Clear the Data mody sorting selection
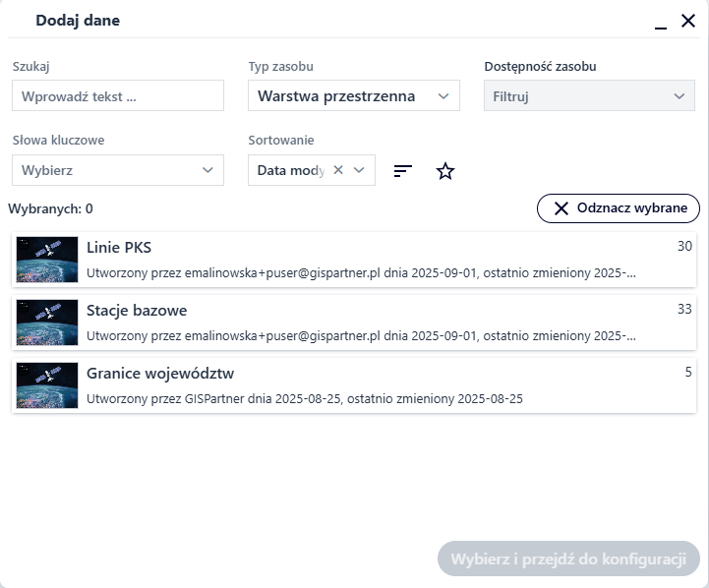 click(x=338, y=170)
